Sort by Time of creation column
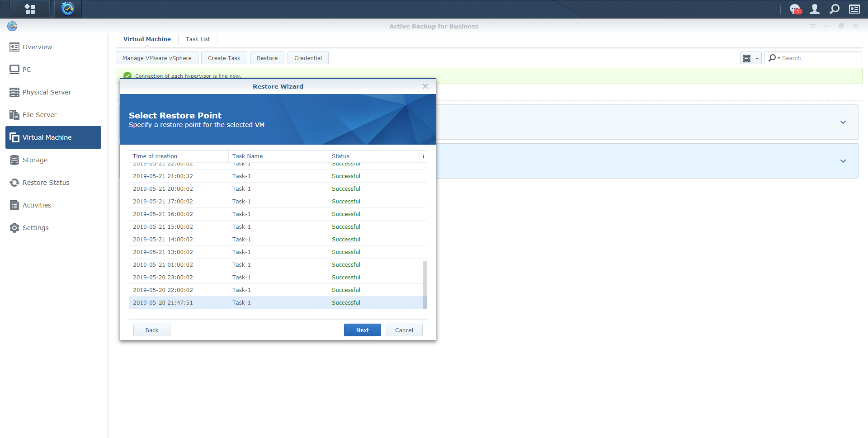868x438 pixels. [x=179, y=156]
